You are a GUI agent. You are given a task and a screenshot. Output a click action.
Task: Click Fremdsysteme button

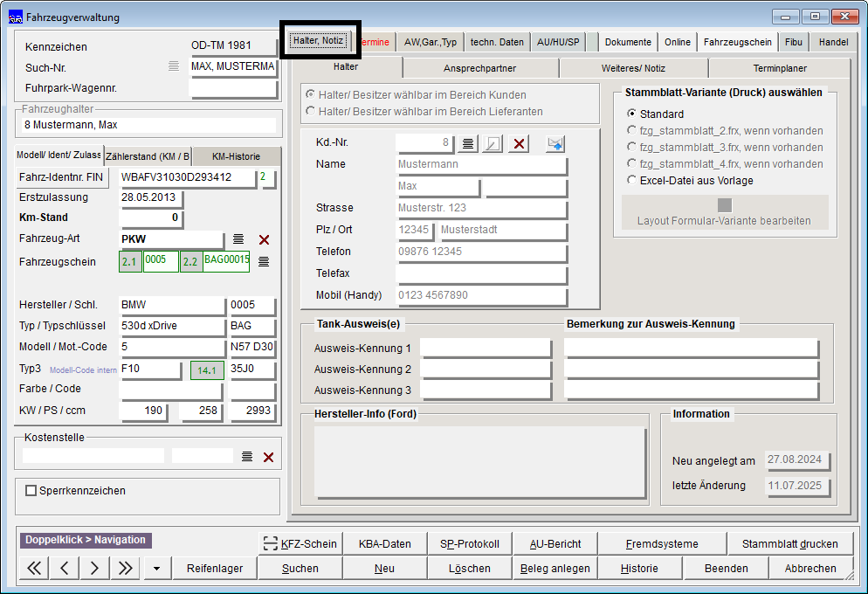tap(662, 543)
